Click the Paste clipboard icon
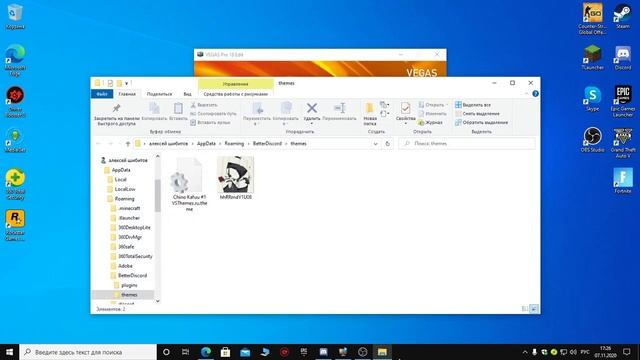 coord(178,108)
